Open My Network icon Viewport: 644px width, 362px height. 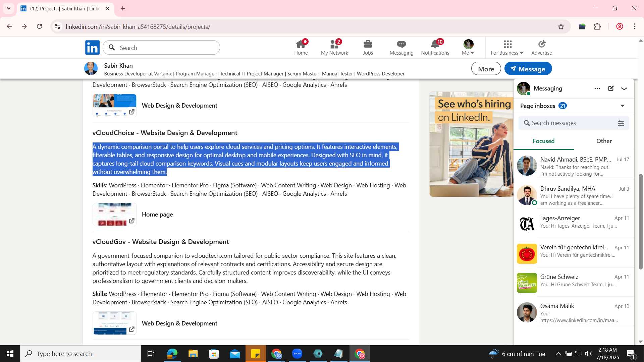tap(334, 47)
